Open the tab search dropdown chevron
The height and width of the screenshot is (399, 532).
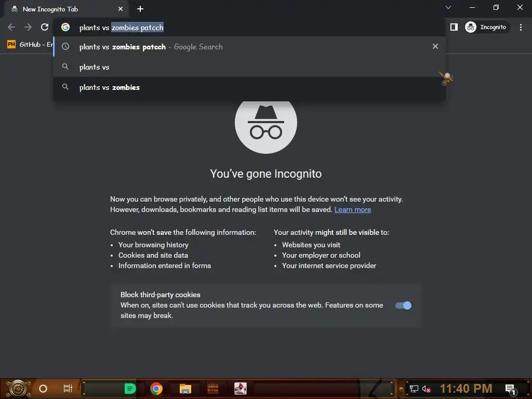[448, 7]
